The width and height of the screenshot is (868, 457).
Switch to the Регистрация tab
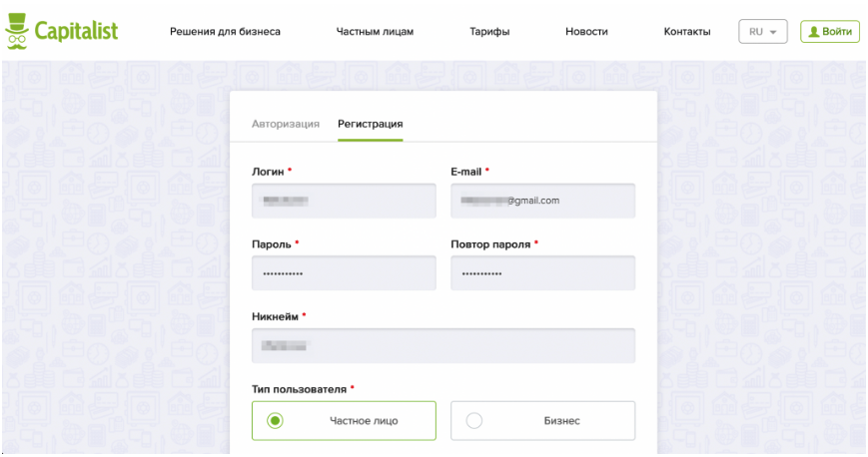370,124
